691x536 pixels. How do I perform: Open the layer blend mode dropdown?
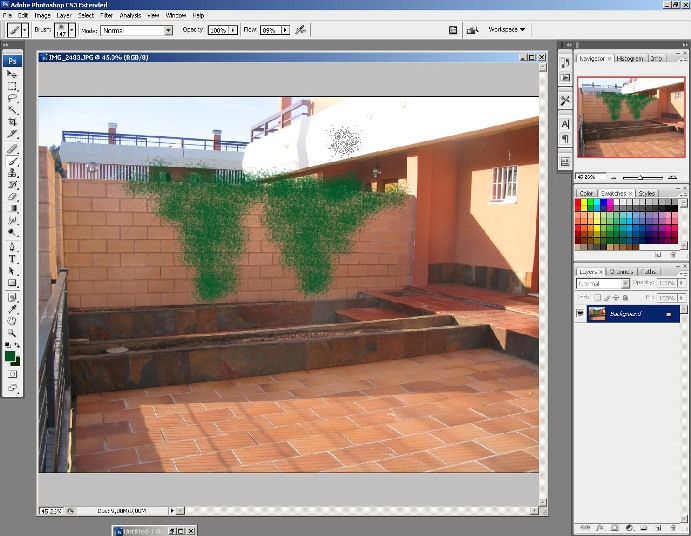(602, 283)
